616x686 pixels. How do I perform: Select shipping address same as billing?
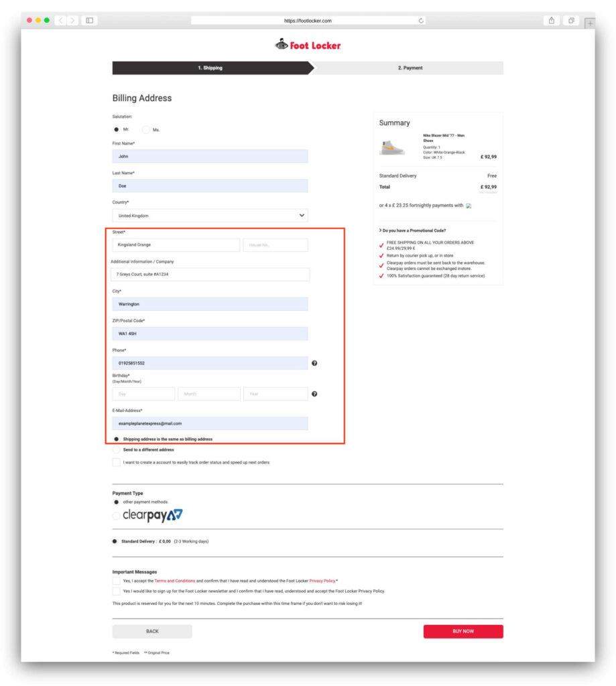tap(116, 439)
